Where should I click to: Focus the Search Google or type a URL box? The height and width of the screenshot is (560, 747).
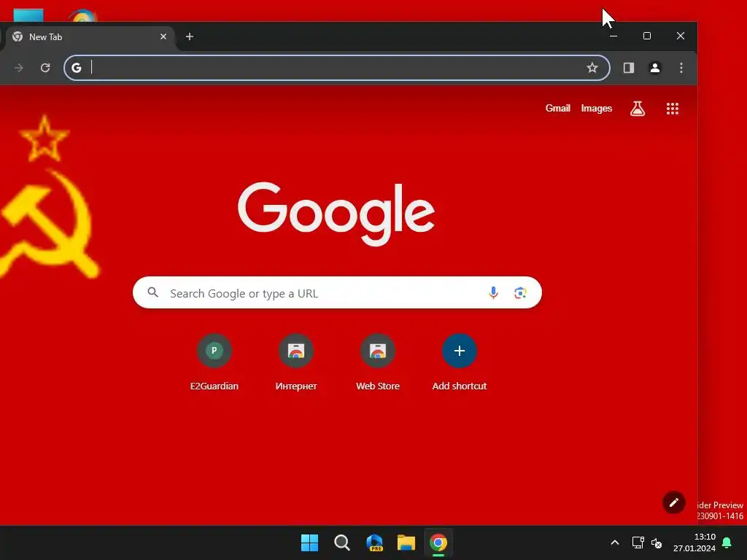coord(337,292)
